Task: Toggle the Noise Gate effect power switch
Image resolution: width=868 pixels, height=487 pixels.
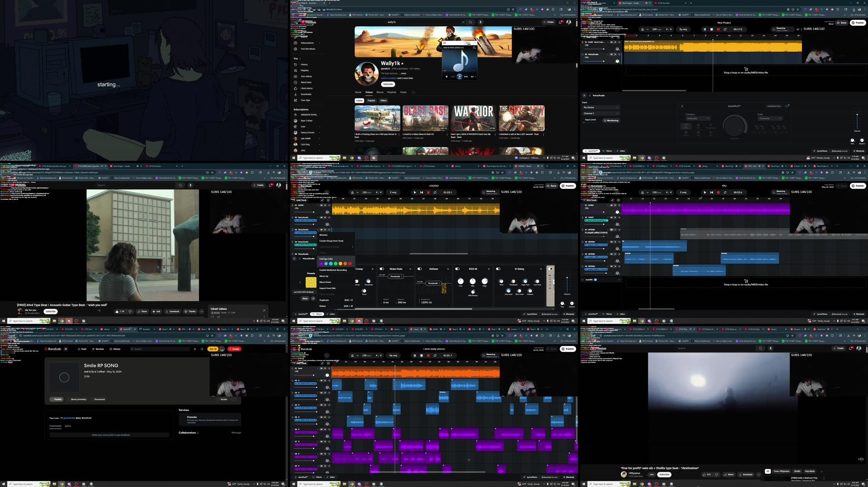Action: [382, 269]
